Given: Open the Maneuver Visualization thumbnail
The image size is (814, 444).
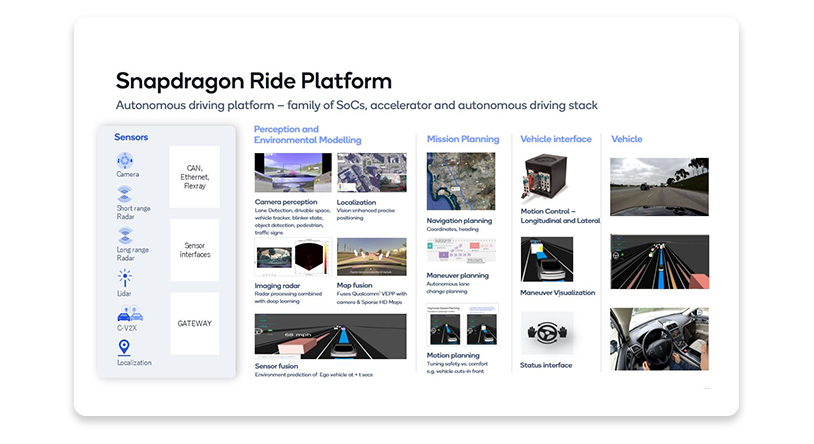Looking at the screenshot, I should tap(547, 260).
